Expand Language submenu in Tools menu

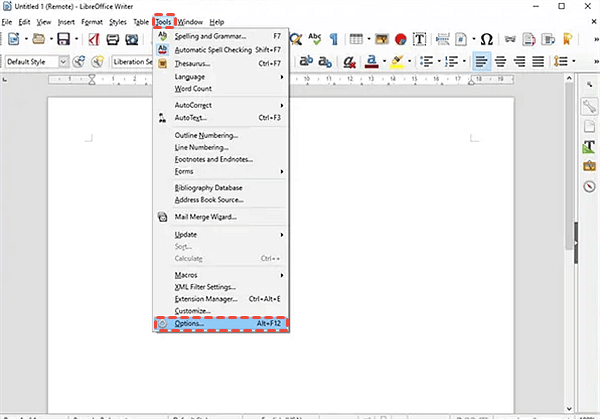tap(221, 77)
